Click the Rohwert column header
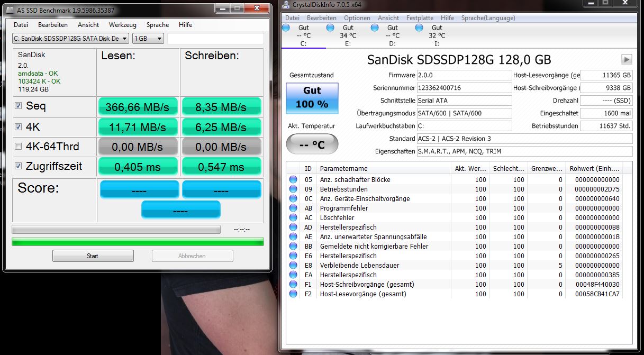The height and width of the screenshot is (355, 644). [594, 169]
